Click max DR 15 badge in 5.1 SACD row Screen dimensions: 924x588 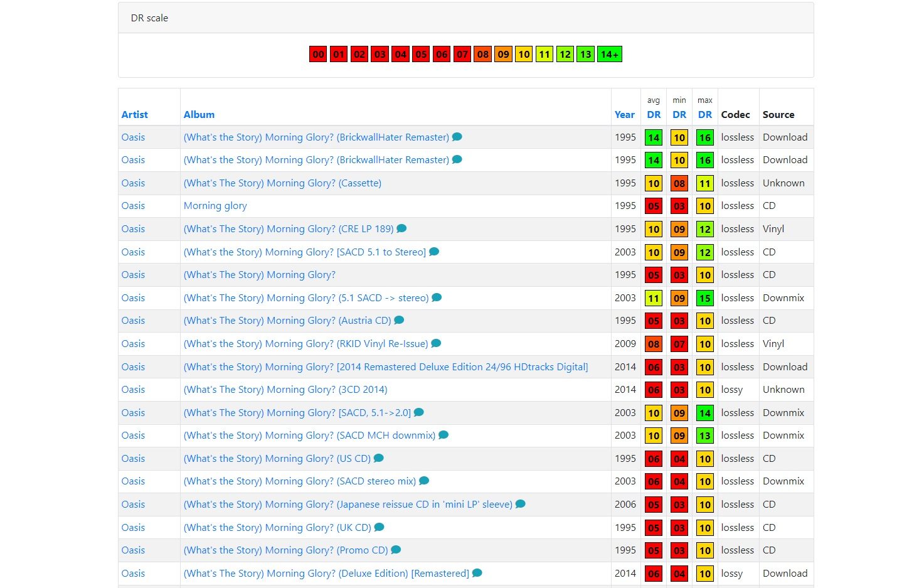tap(705, 298)
